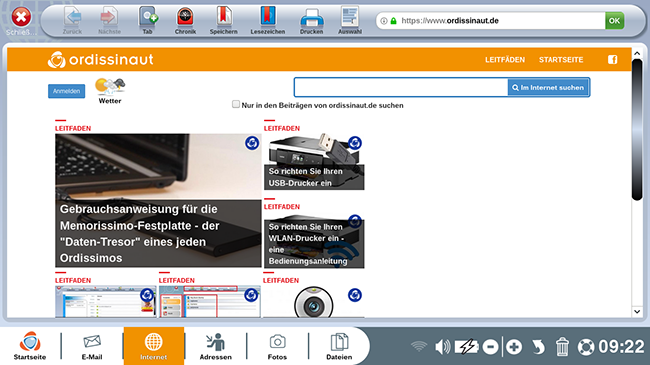Open the Adressen contacts app
This screenshot has width=650, height=365.
click(216, 346)
